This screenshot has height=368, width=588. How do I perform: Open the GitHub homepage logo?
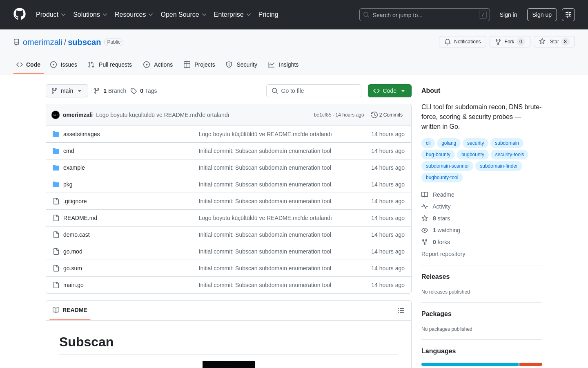[20, 14]
